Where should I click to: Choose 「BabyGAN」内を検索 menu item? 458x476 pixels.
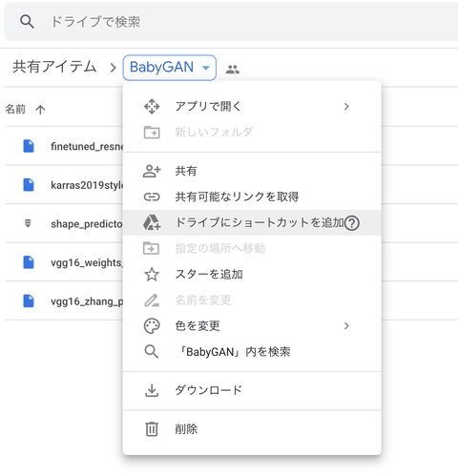point(252,352)
